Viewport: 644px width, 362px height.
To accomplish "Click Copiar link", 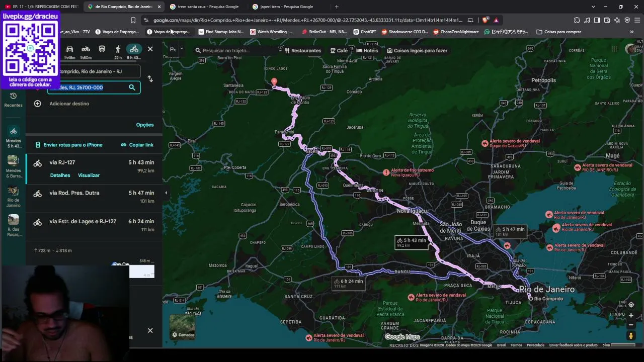I will tap(137, 145).
